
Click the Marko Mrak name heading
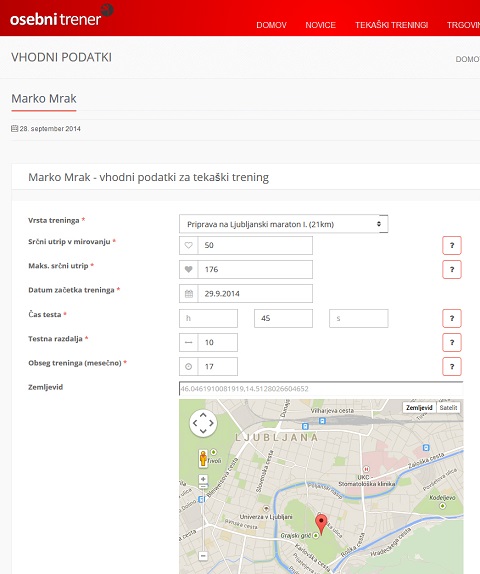pos(44,98)
